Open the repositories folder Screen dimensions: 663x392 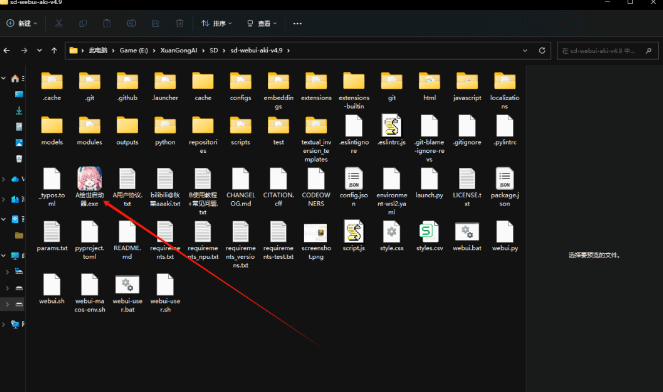point(203,126)
